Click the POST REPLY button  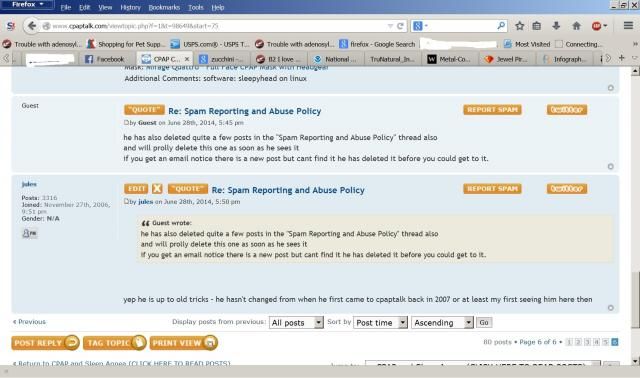tap(45, 343)
